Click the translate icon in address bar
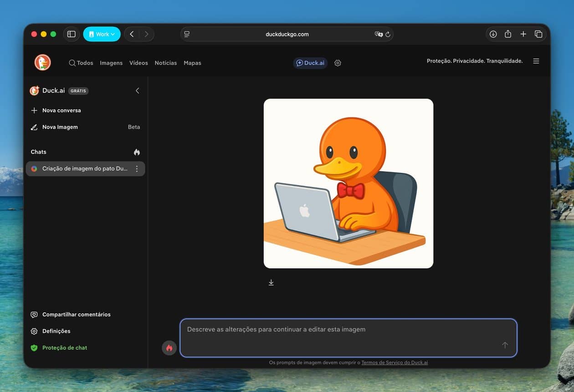Viewport: 574px width, 392px height. click(x=379, y=34)
